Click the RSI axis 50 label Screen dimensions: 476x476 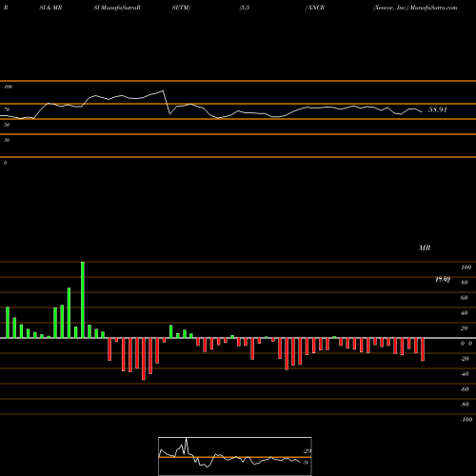pyautogui.click(x=7, y=125)
